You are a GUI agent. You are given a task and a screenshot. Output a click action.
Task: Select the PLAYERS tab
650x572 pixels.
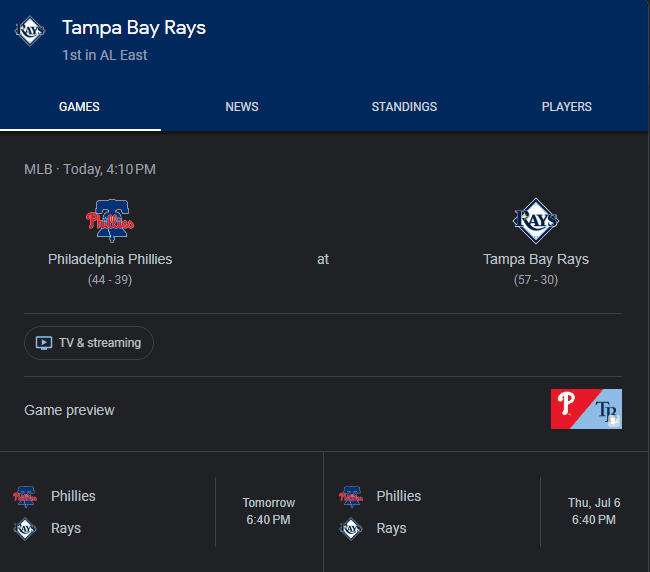(x=567, y=107)
